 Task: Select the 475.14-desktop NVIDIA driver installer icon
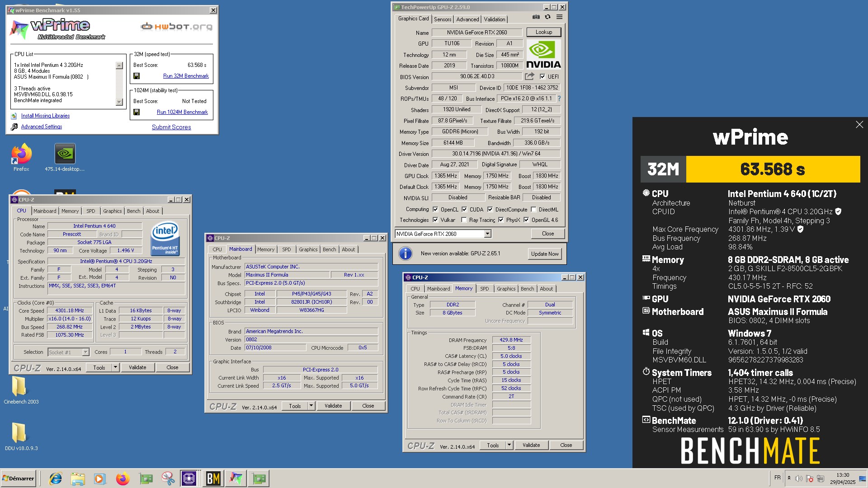(65, 158)
